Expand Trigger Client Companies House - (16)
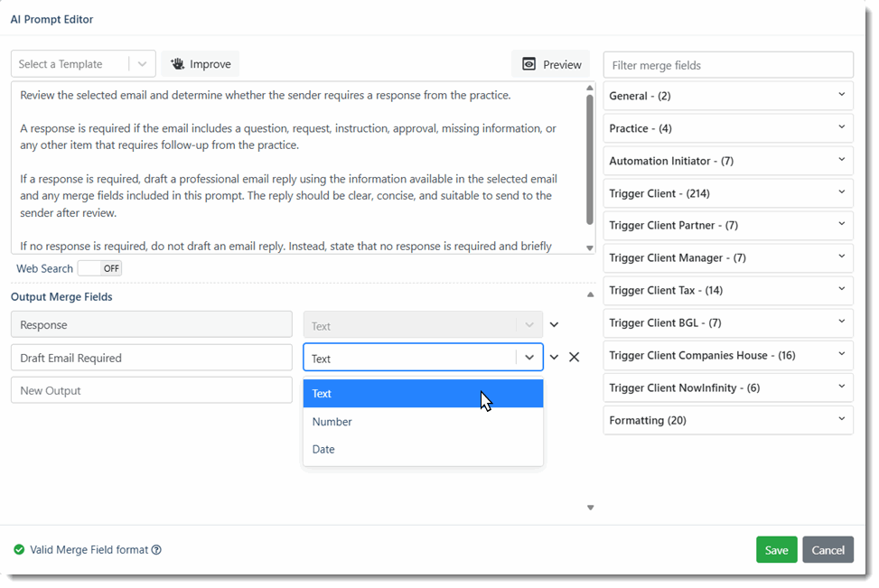 (x=728, y=355)
